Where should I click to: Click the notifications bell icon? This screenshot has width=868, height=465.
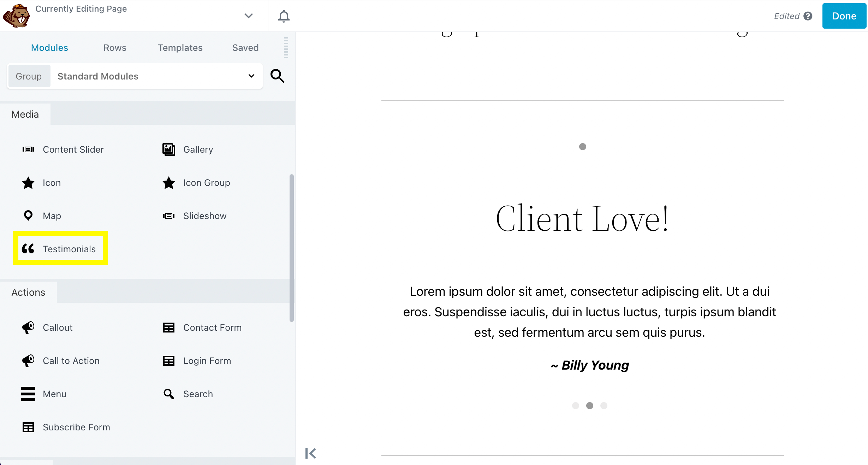284,16
